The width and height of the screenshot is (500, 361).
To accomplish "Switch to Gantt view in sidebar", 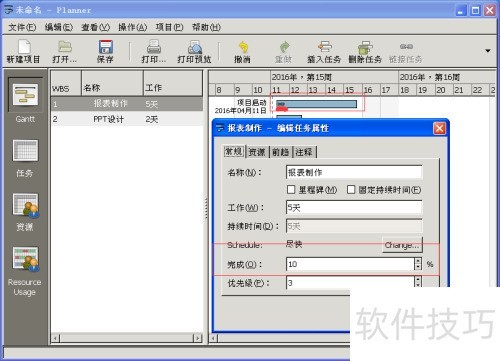I will tap(25, 101).
